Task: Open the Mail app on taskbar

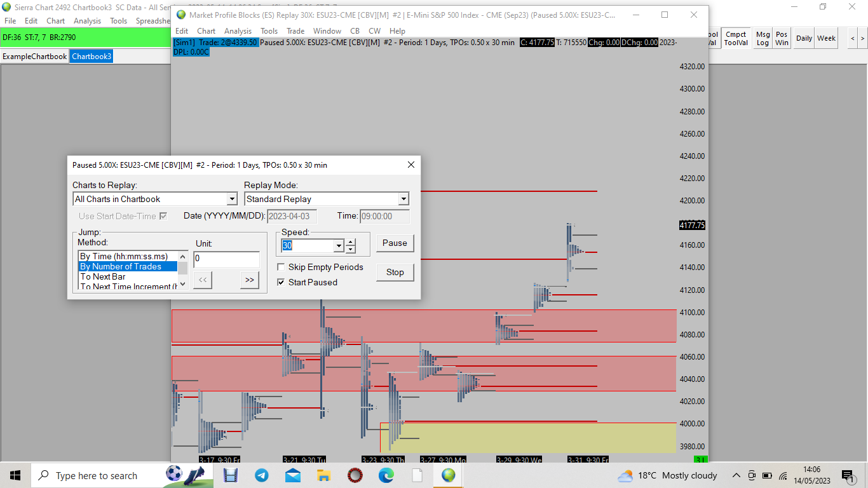Action: (293, 475)
